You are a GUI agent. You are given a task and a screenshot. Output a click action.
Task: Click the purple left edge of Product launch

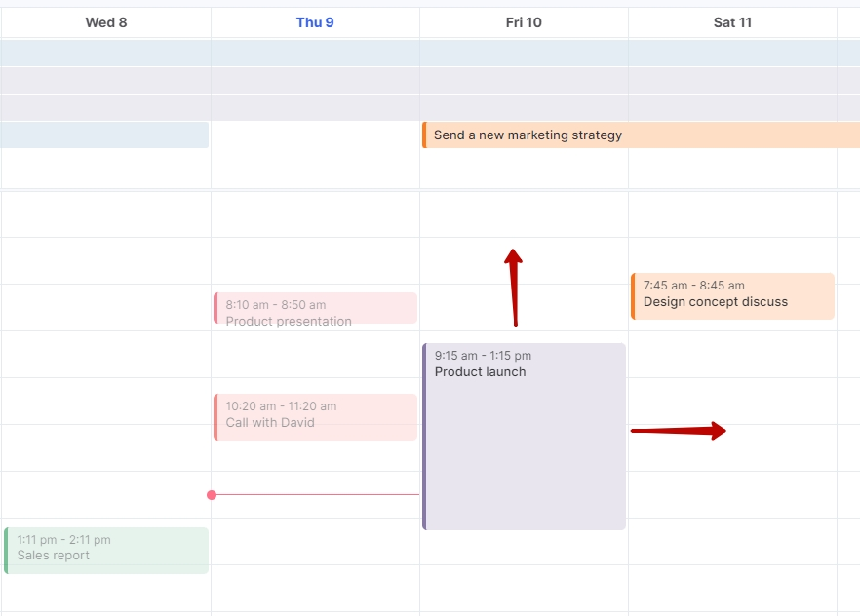(424, 437)
